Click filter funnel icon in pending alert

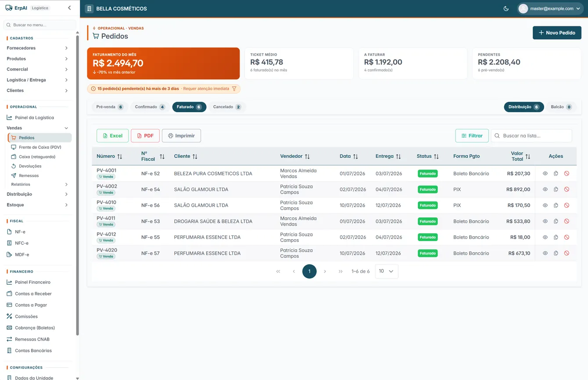[x=234, y=89]
